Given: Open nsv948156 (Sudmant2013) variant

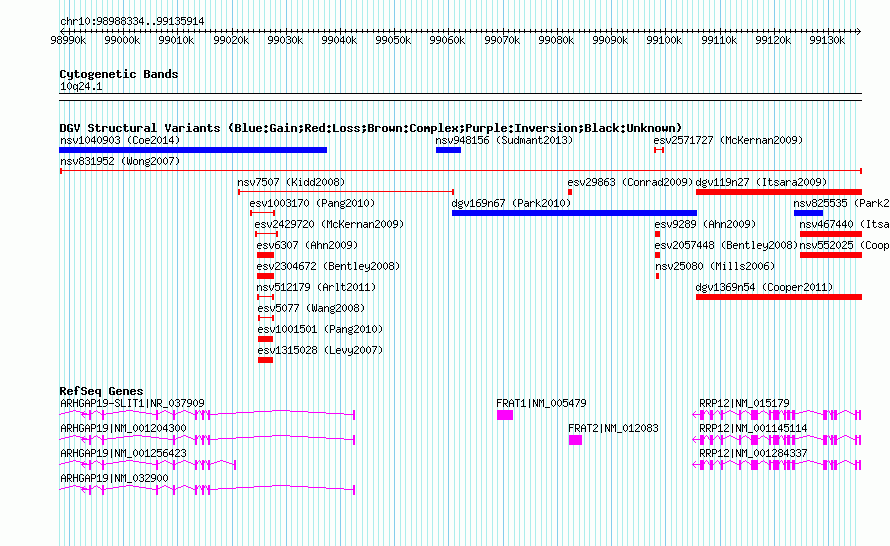Looking at the screenshot, I should (x=504, y=140).
